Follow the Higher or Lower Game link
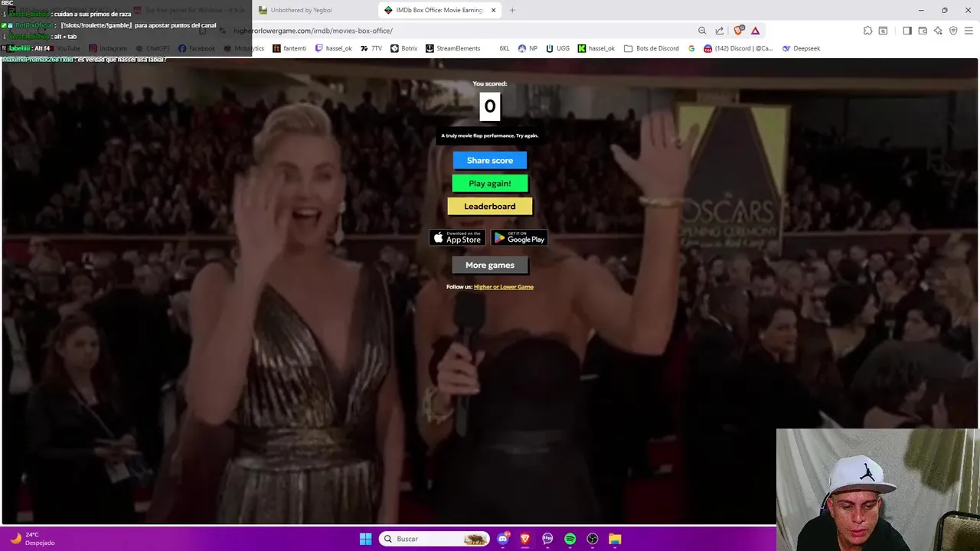 504,287
